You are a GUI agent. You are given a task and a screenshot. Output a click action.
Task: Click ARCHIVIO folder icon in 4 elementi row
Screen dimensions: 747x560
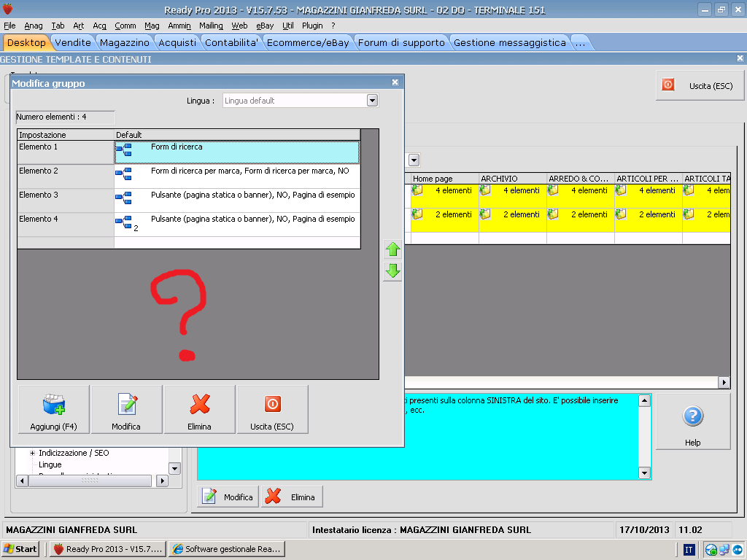485,190
